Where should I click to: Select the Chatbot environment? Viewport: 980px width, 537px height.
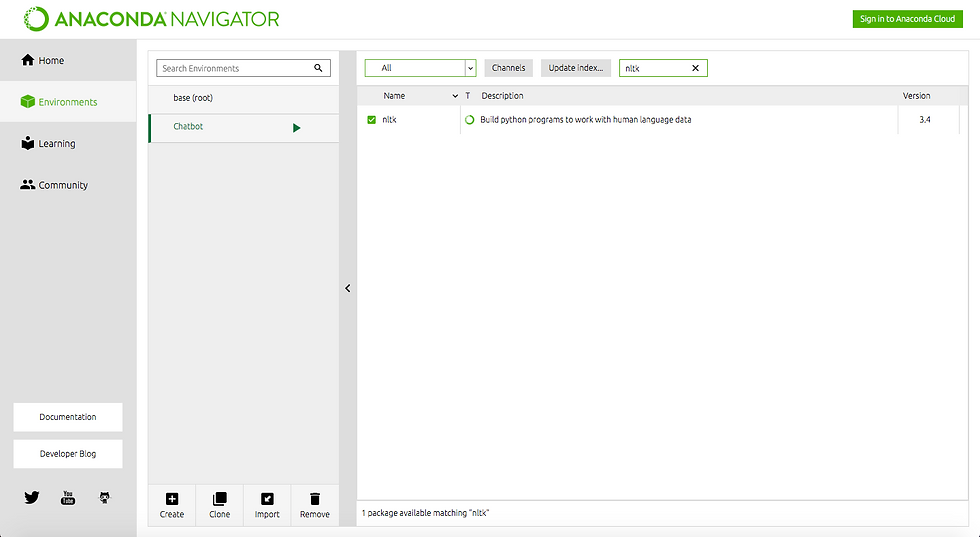[244, 128]
